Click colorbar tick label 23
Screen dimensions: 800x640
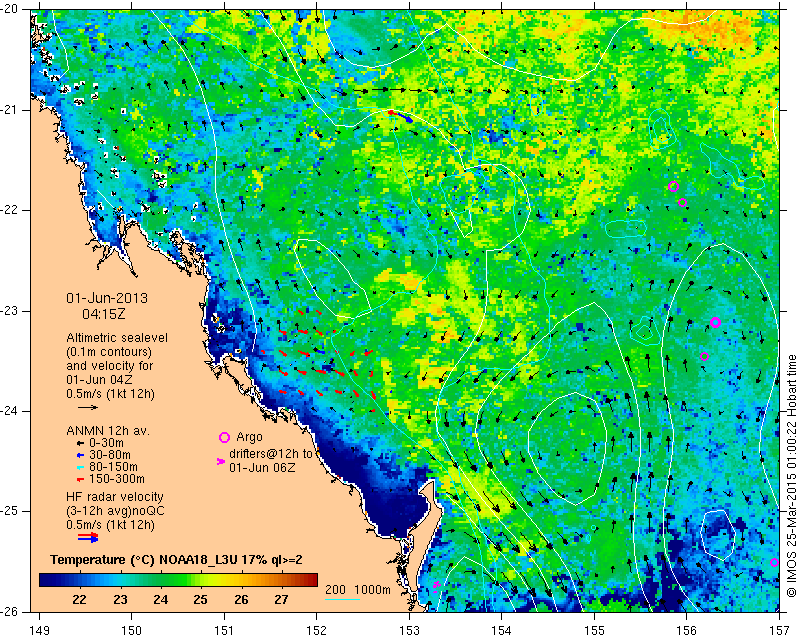[120, 599]
